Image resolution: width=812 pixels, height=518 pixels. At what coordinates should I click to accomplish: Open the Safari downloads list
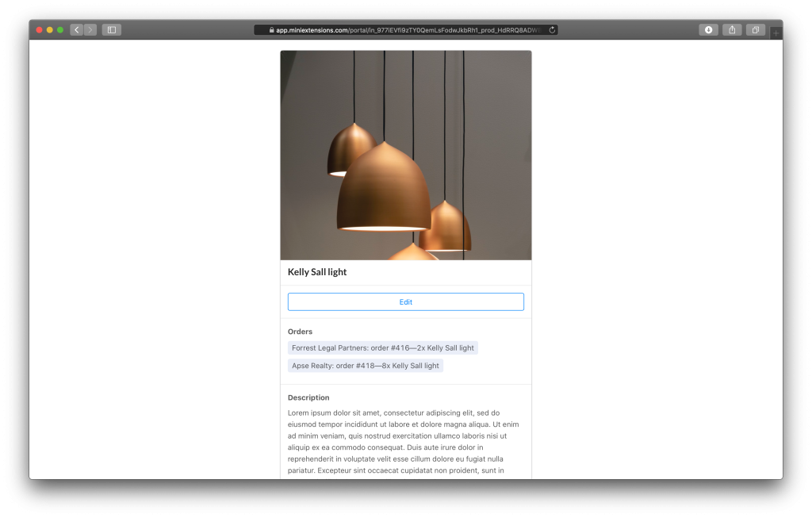point(708,30)
